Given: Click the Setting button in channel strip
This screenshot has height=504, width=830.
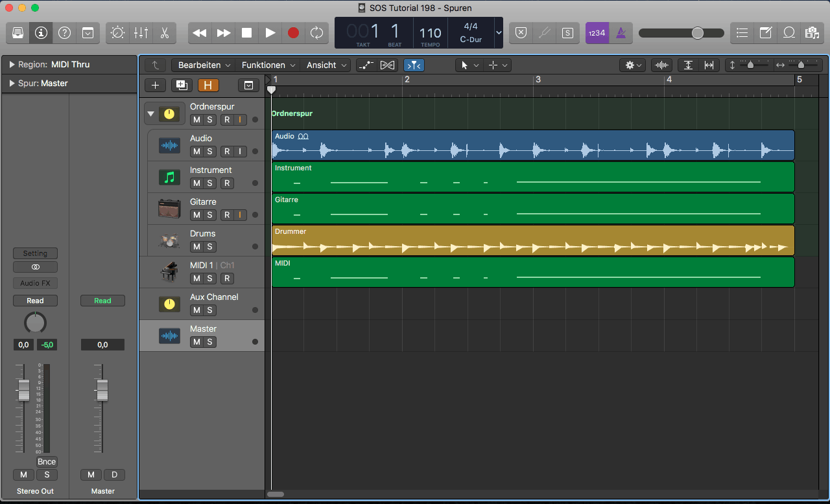Looking at the screenshot, I should 35,253.
